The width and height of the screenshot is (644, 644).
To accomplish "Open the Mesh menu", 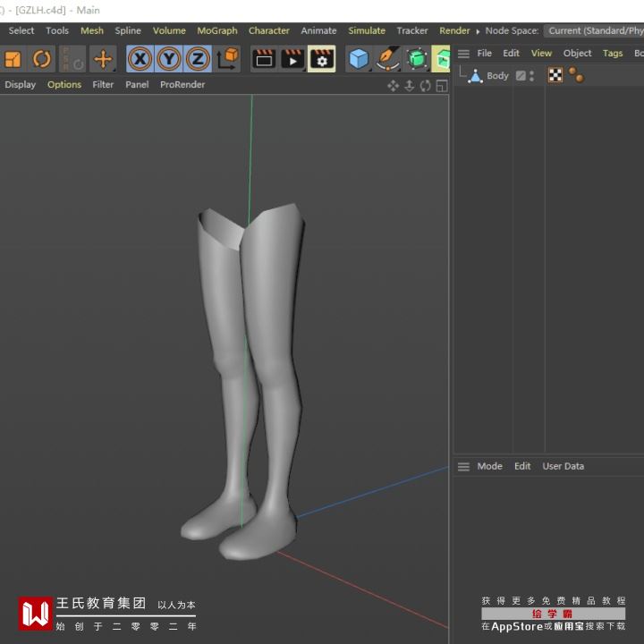I will click(x=92, y=30).
